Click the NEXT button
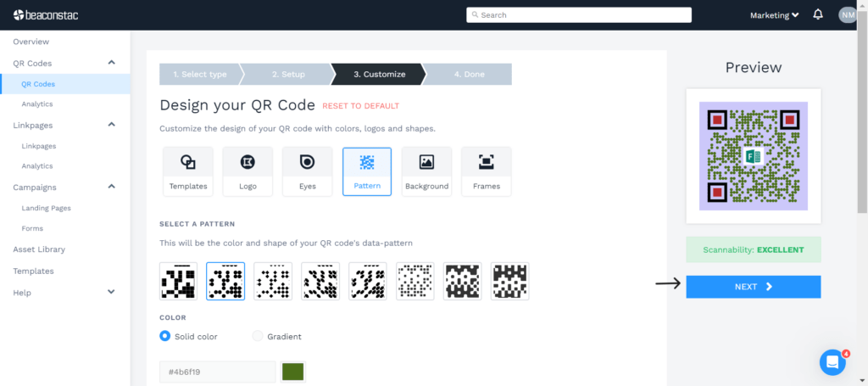The image size is (868, 386). click(753, 287)
